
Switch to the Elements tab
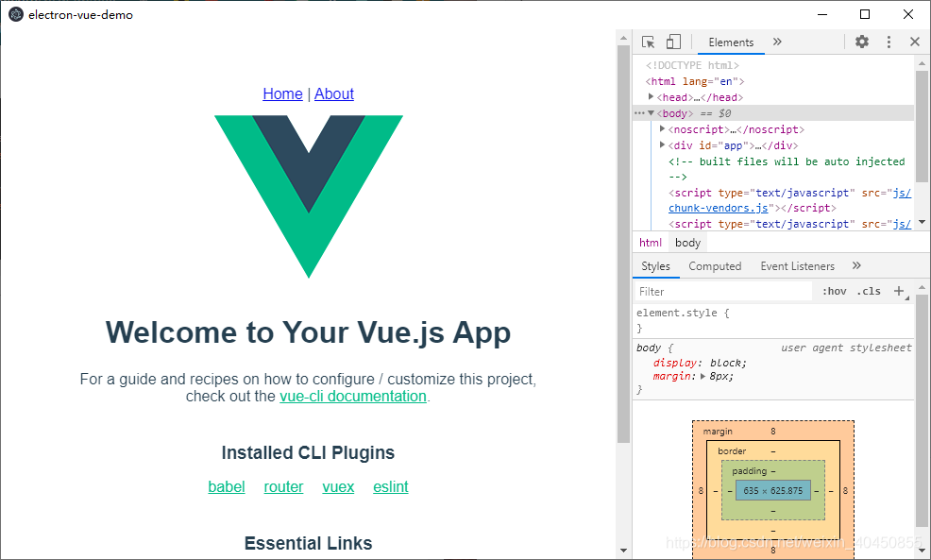pyautogui.click(x=731, y=42)
